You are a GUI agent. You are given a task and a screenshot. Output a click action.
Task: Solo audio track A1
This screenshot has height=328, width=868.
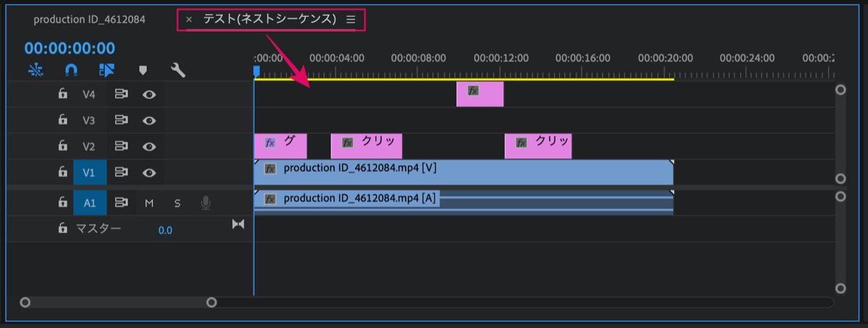point(177,203)
